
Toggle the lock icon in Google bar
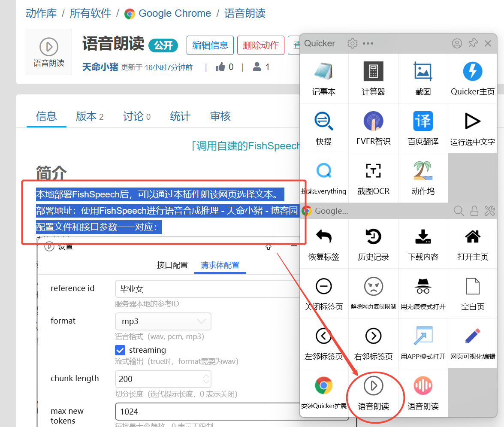474,211
